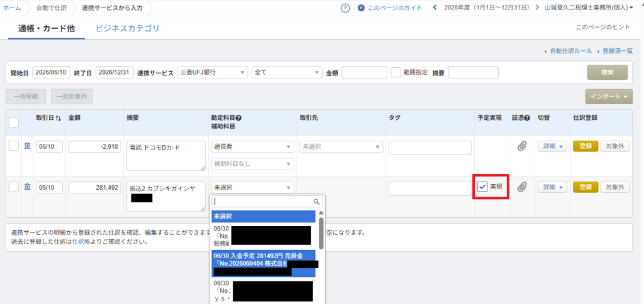Expand 詳細 dropdown in 通信費 row
The width and height of the screenshot is (644, 304).
[x=552, y=146]
